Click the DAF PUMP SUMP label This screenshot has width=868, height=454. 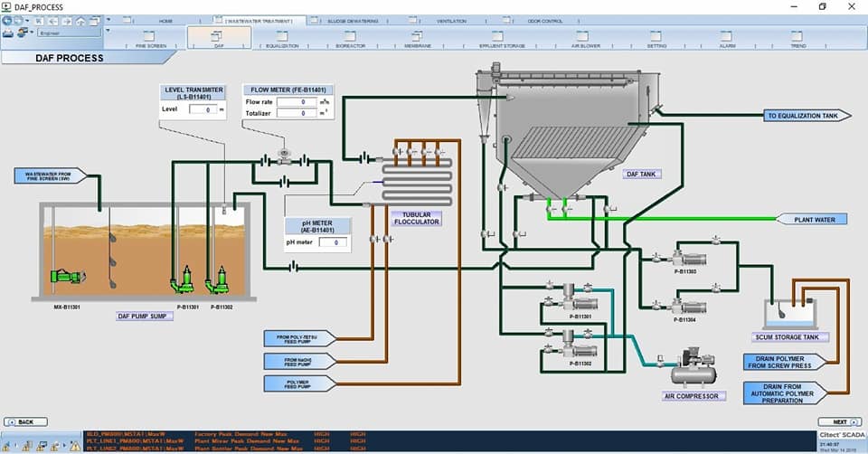click(145, 317)
